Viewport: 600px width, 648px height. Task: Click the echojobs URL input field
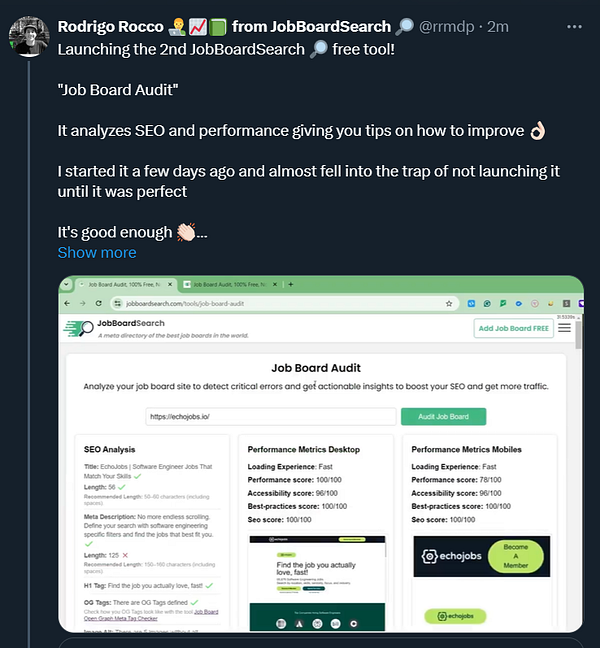pyautogui.click(x=271, y=417)
